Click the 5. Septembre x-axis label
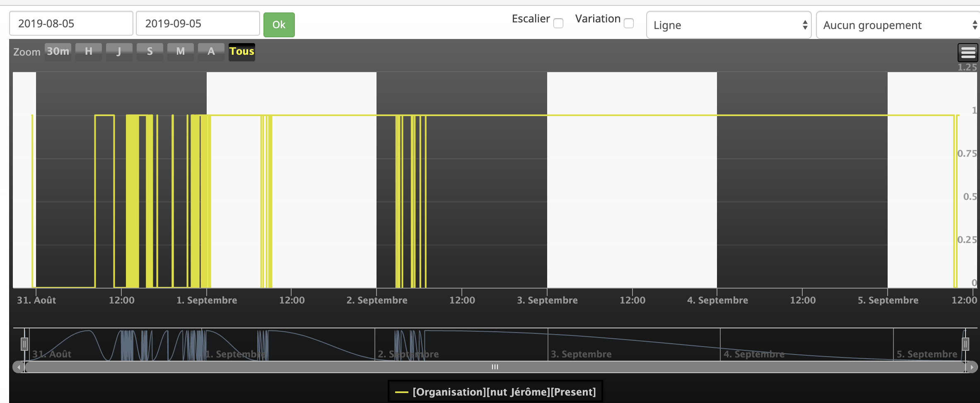The image size is (980, 403). pos(888,300)
